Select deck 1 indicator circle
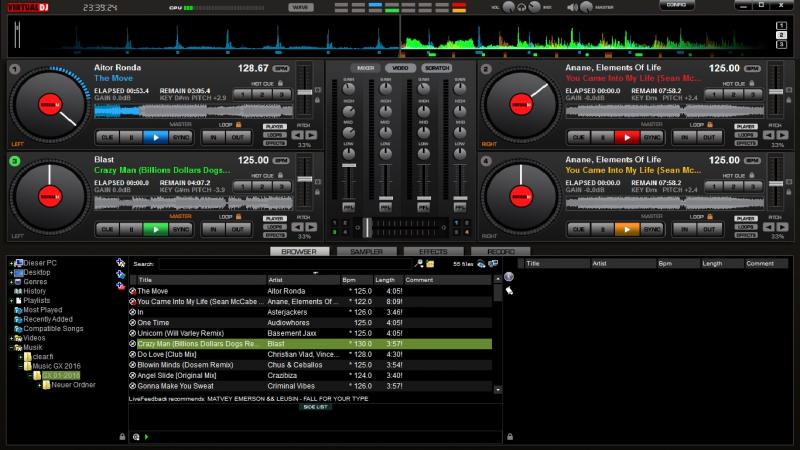This screenshot has width=800, height=450. (x=15, y=68)
